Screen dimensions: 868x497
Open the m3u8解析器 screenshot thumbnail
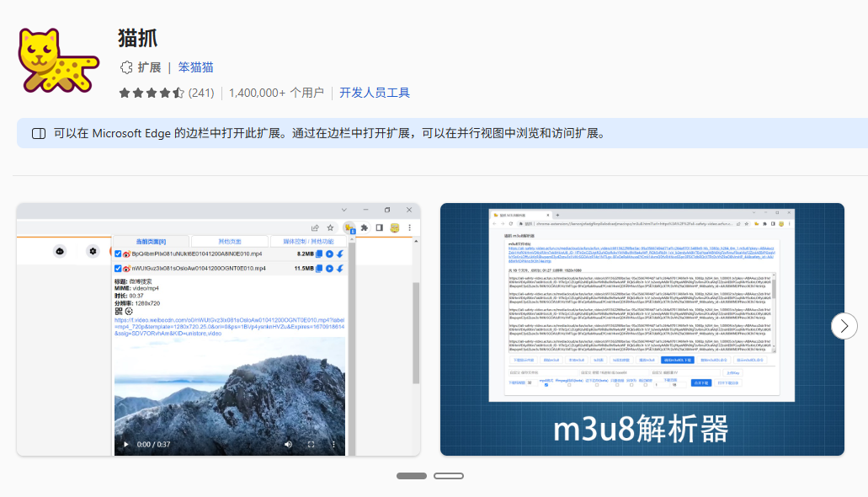coord(642,329)
